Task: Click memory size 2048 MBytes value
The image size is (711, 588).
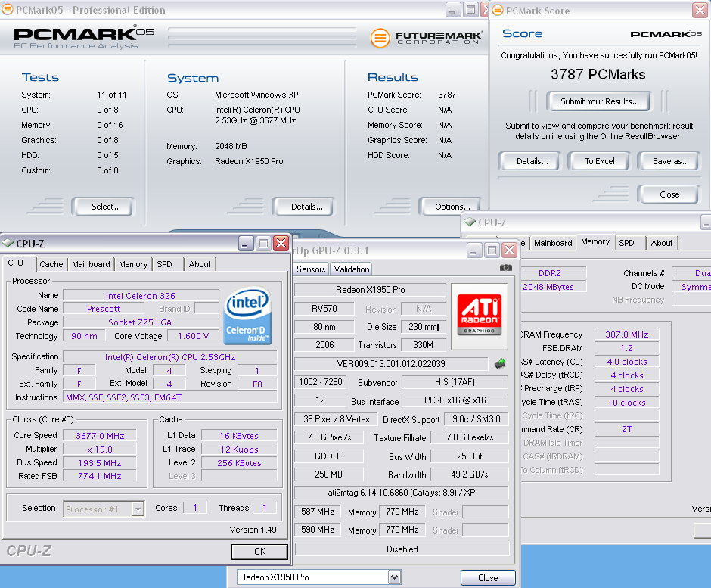Action: click(x=548, y=287)
